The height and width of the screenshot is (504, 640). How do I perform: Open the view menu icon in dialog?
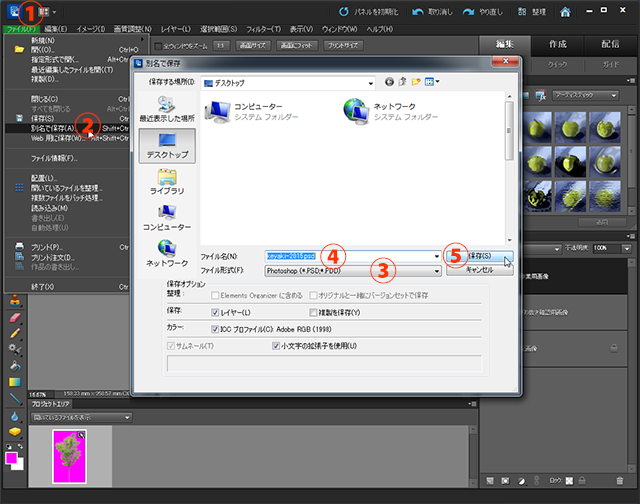coord(432,82)
